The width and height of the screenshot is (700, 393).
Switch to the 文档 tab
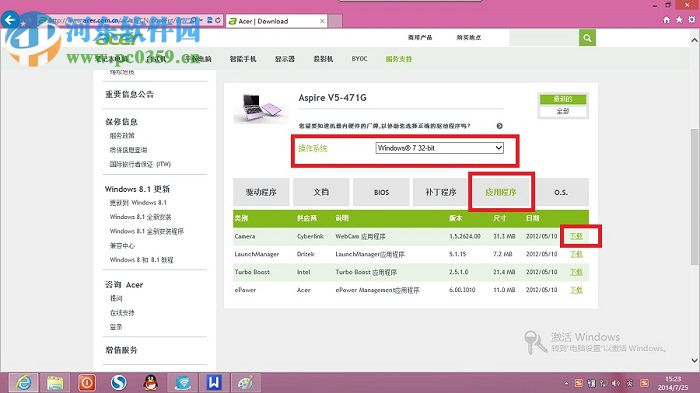point(321,192)
